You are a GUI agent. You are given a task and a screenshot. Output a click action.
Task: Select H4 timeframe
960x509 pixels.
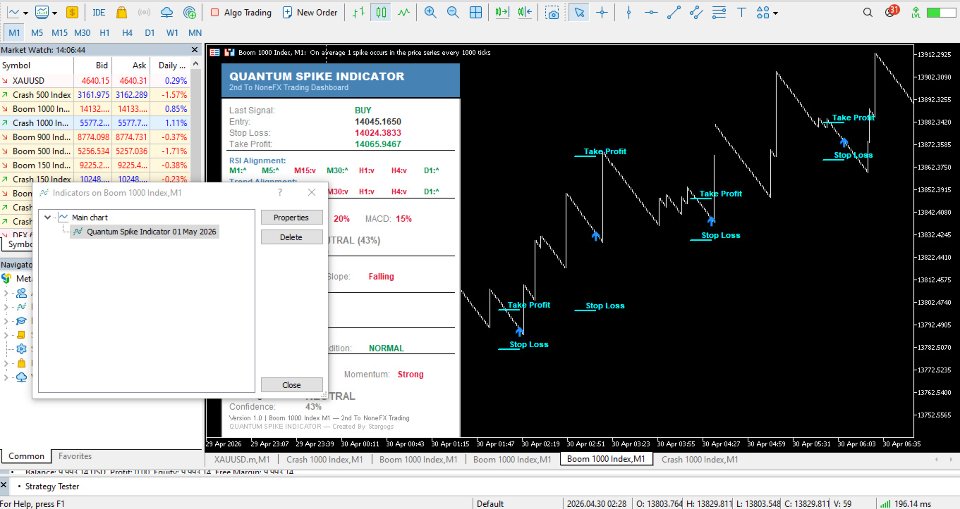coord(127,32)
